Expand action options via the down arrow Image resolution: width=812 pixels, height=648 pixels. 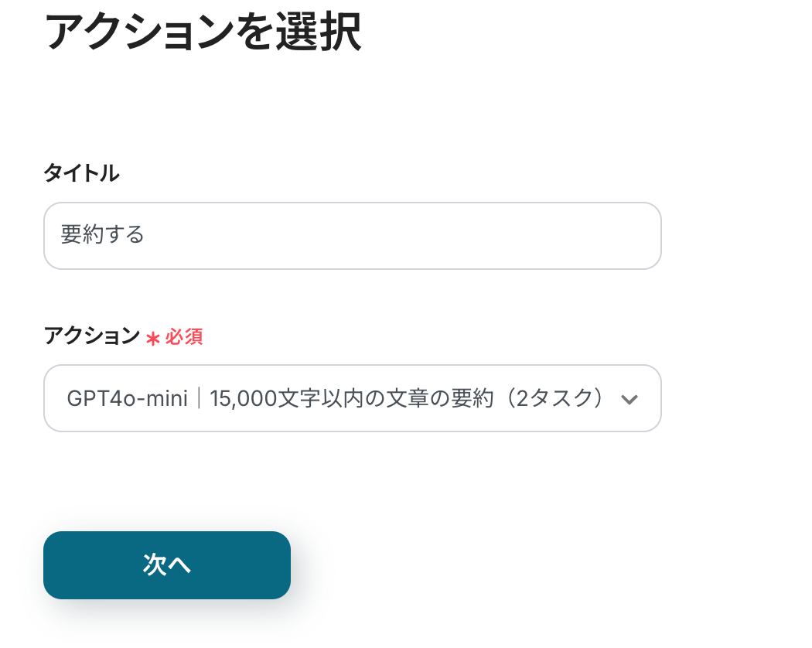pos(629,400)
